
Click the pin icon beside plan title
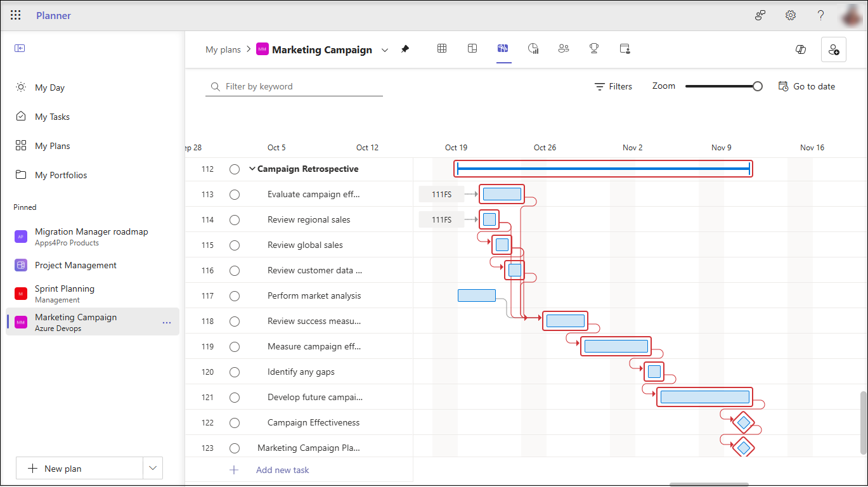[x=405, y=49]
